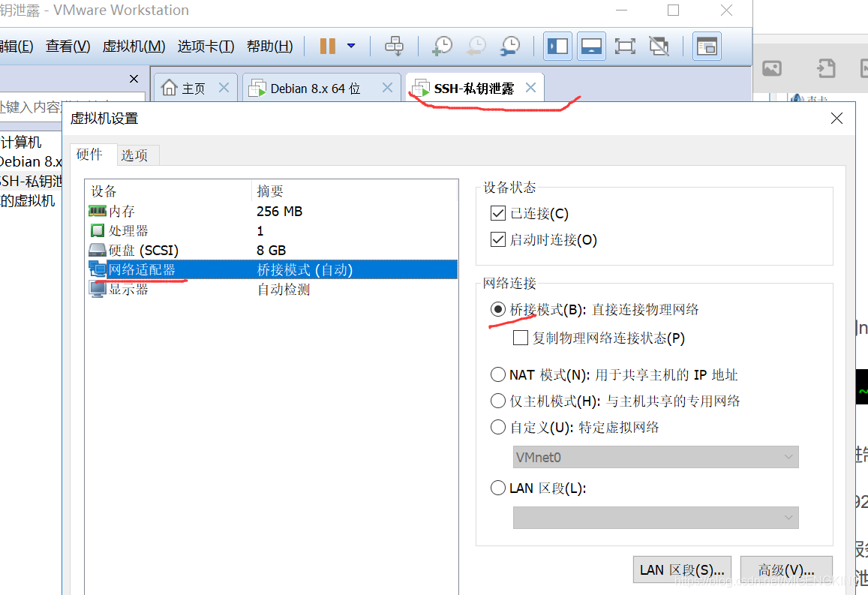Click the memory chip icon beside 内存
The width and height of the screenshot is (868, 595).
pyautogui.click(x=97, y=211)
